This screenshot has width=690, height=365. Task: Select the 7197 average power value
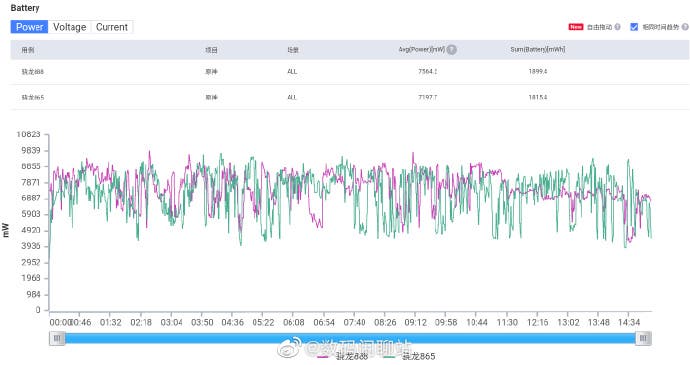coord(427,97)
